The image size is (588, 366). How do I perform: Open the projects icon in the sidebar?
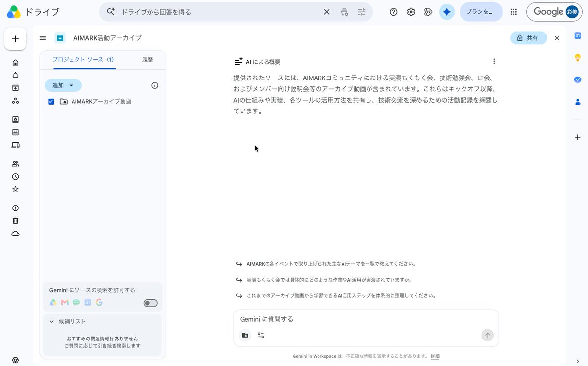[x=15, y=88]
